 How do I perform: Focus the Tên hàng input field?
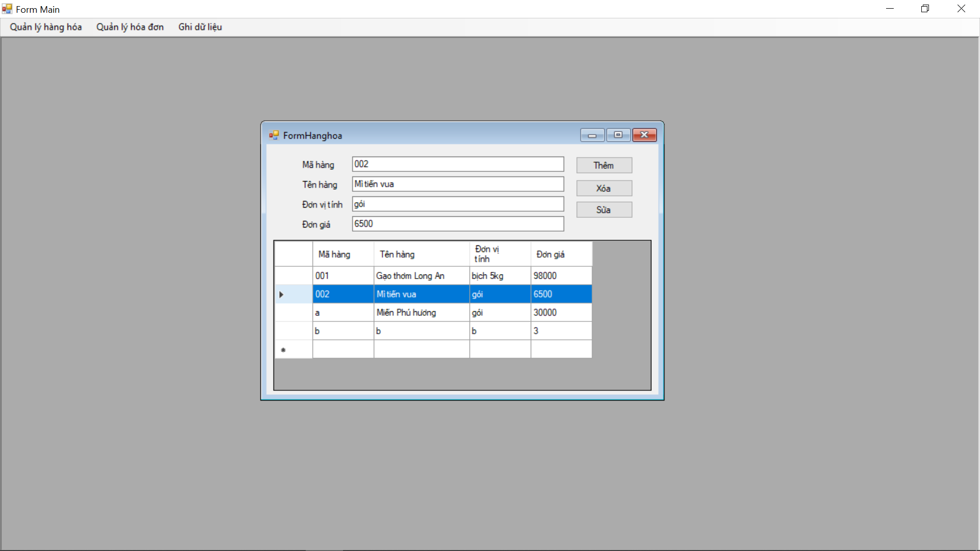click(458, 184)
